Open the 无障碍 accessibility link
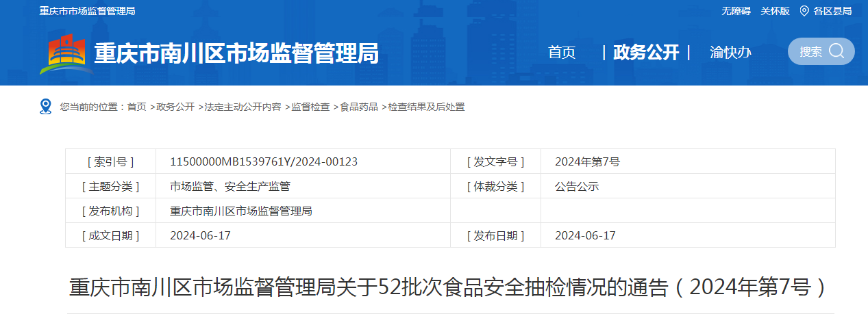This screenshot has height=314, width=868. click(x=736, y=11)
